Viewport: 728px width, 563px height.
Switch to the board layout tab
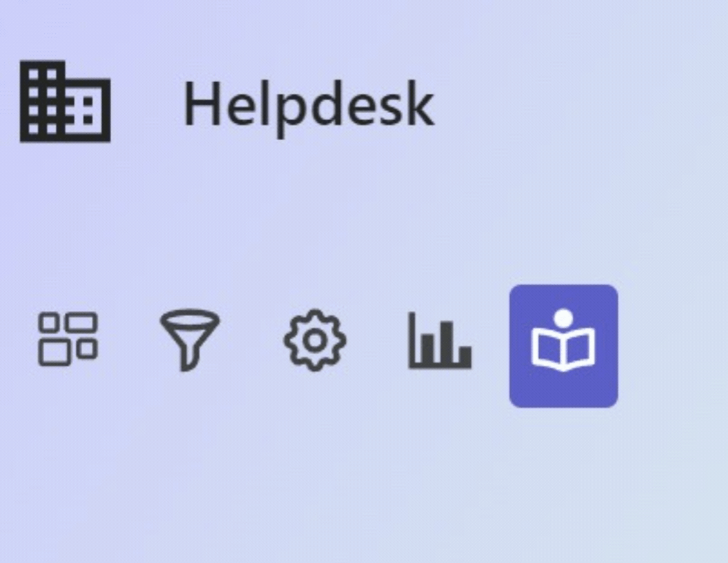(68, 339)
